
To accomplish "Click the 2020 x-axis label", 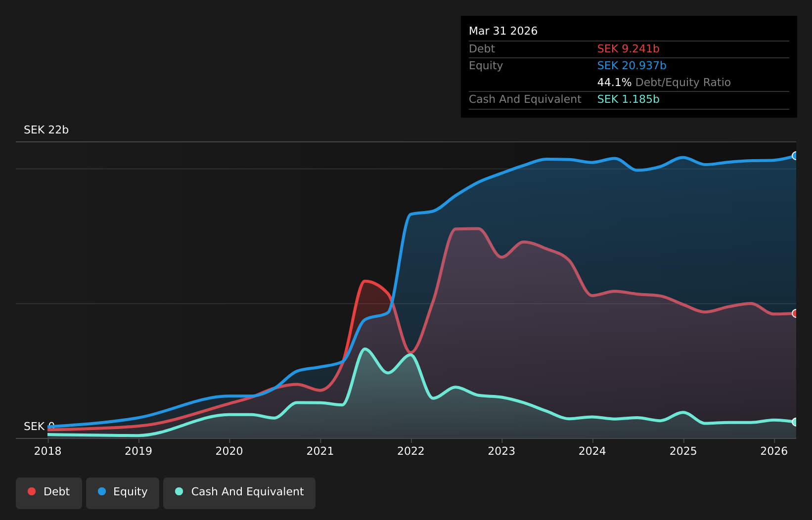I will 229,451.
